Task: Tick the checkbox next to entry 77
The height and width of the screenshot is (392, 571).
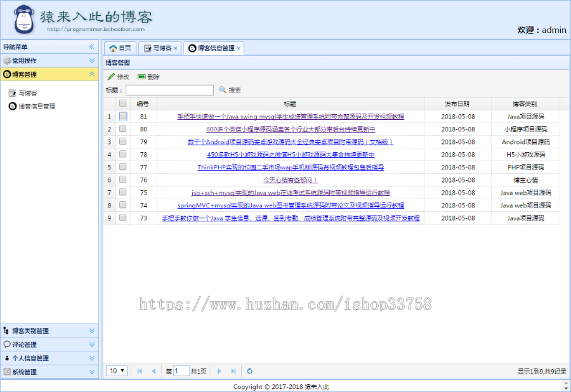Action: [121, 167]
